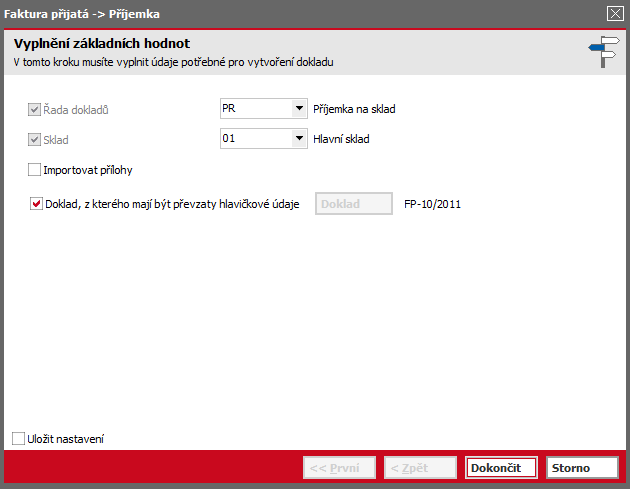Click into the PR series combo field

256,108
